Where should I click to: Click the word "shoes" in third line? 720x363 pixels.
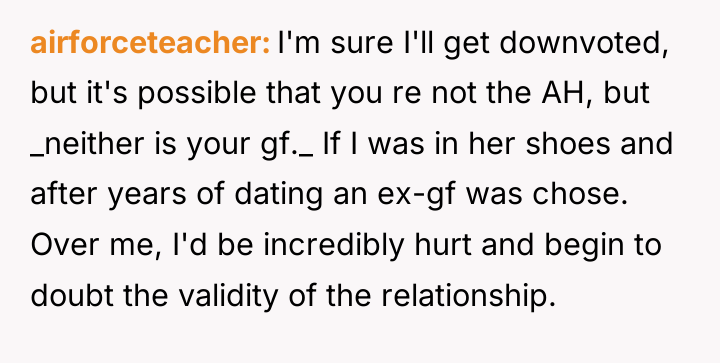(568, 144)
